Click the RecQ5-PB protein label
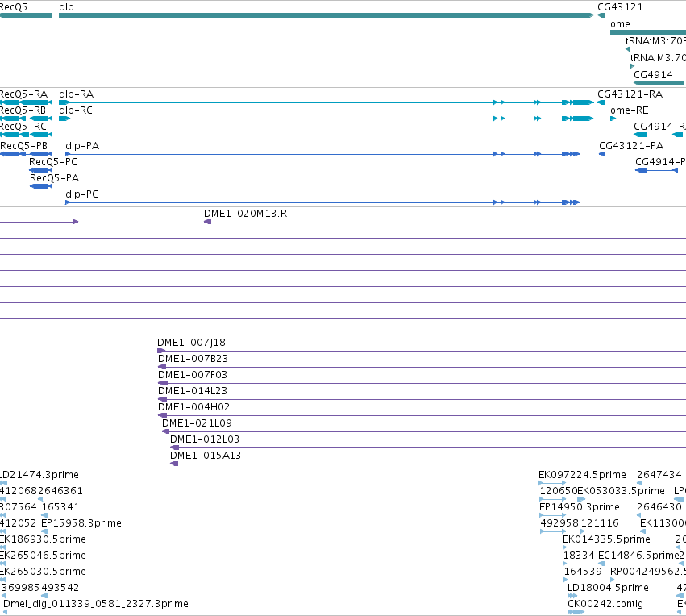The image size is (686, 616). (x=23, y=146)
